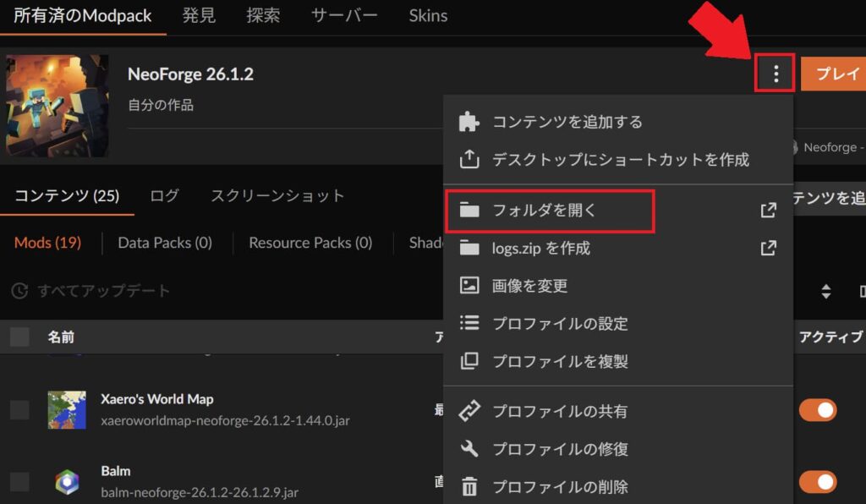Click the update clock icon beside すべてアップデート
The width and height of the screenshot is (866, 504).
(x=19, y=290)
